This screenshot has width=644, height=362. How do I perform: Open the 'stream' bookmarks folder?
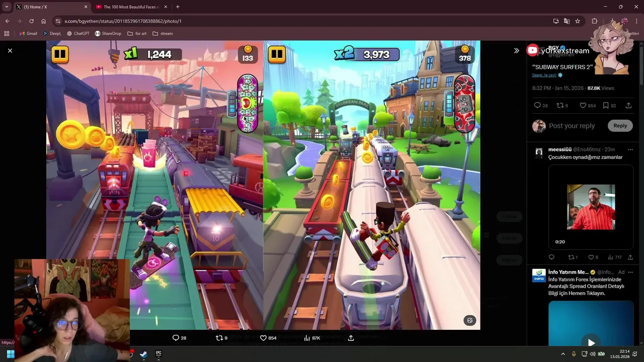(x=163, y=33)
